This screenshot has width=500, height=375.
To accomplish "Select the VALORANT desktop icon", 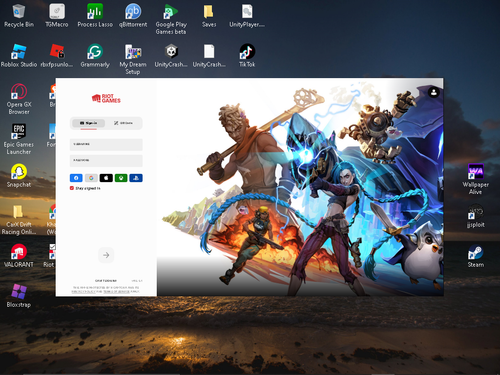I will point(19,256).
